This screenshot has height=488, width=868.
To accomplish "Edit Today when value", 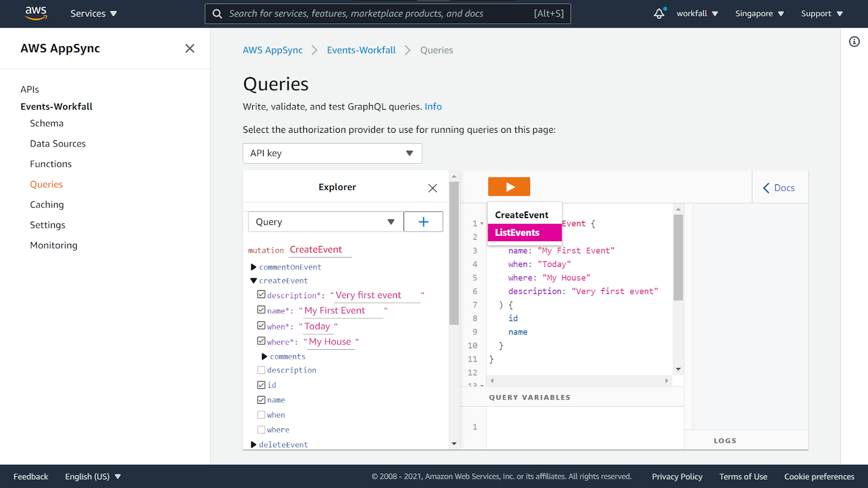I will click(317, 326).
